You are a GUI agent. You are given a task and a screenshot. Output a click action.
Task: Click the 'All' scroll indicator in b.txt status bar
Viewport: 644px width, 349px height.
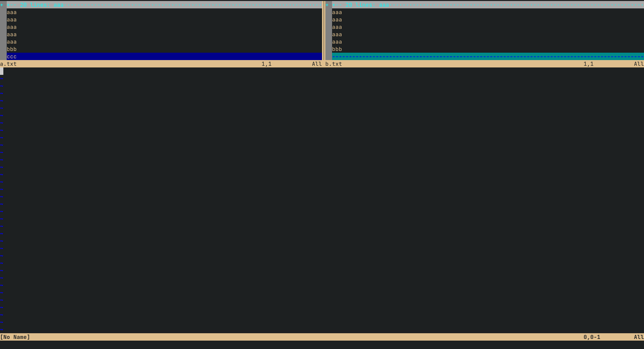639,64
